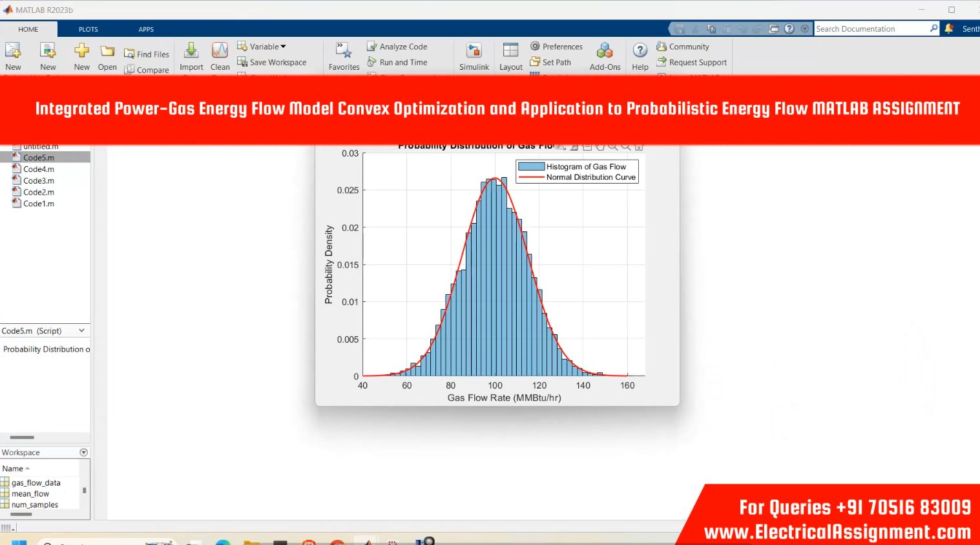Click the Search Documentation field
The width and height of the screenshot is (980, 545).
(x=870, y=28)
